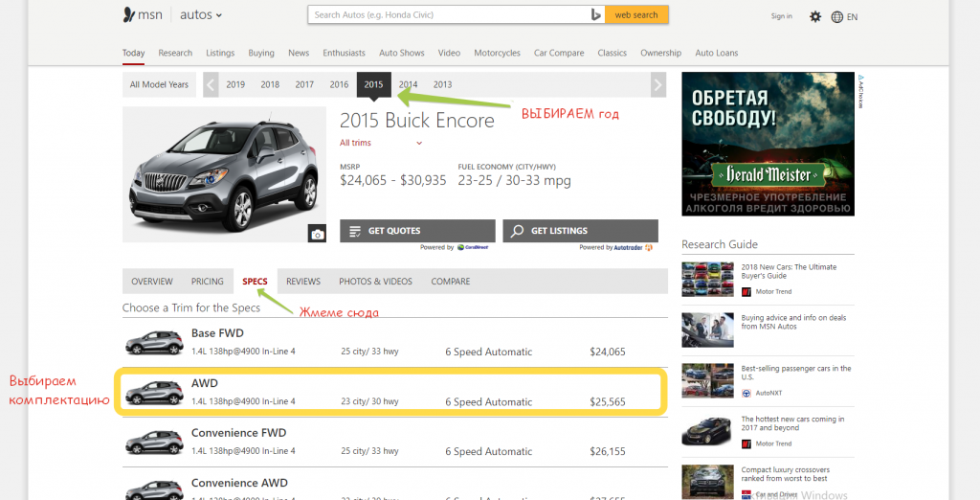Go to the Today menu item
Viewport: 980px width, 500px height.
133,54
